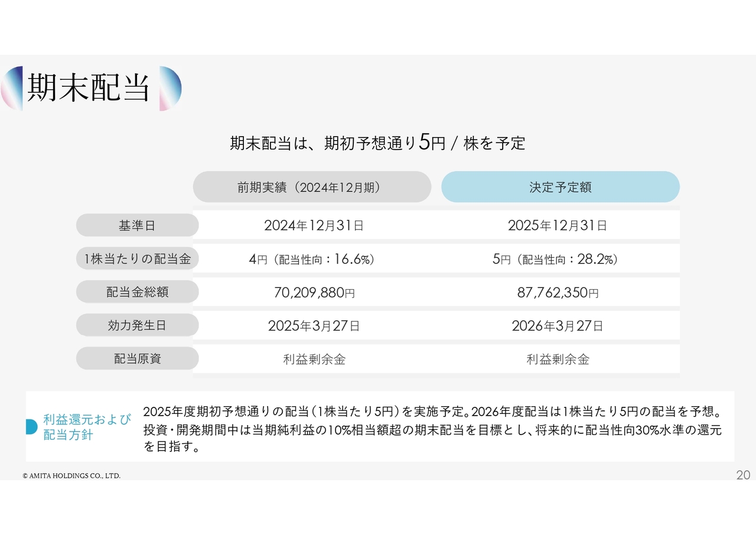Select the 基準日 row label
The height and width of the screenshot is (535, 756).
(137, 225)
